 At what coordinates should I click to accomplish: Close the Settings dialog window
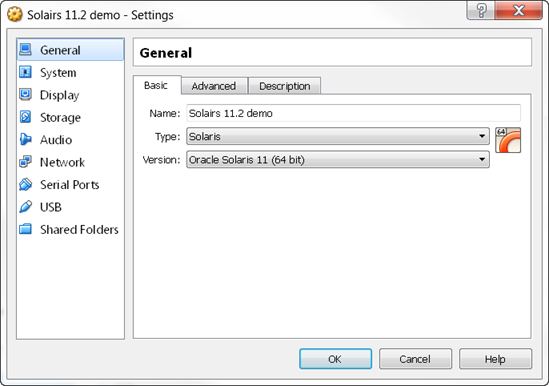point(519,11)
